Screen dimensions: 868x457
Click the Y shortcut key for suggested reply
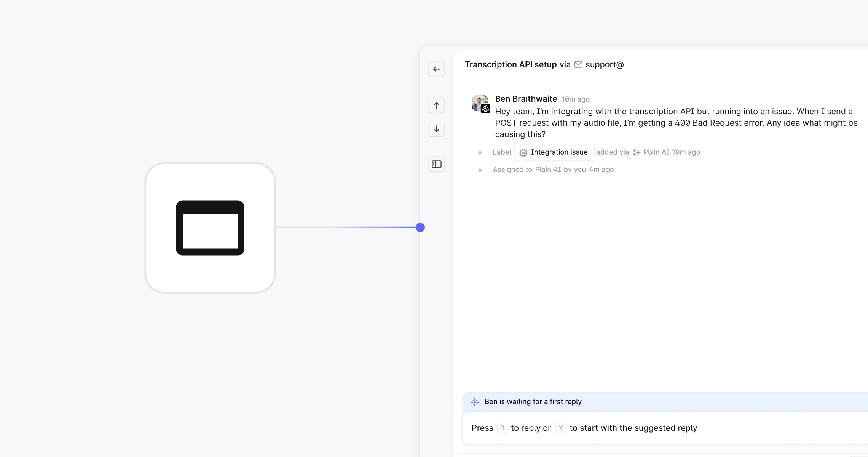pos(561,428)
